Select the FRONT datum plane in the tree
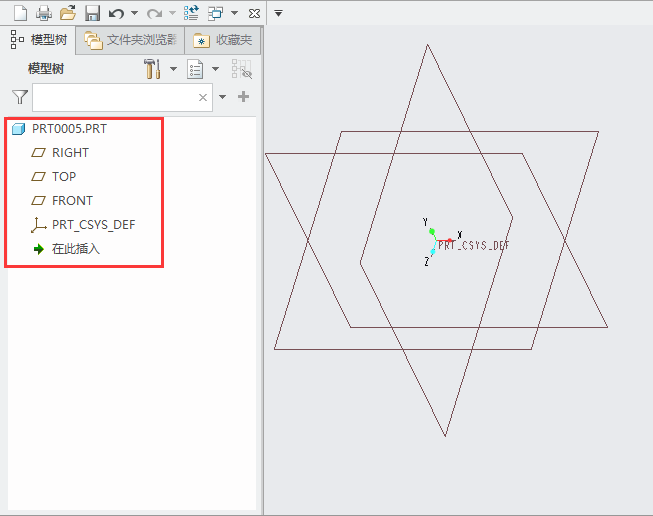 (62, 201)
